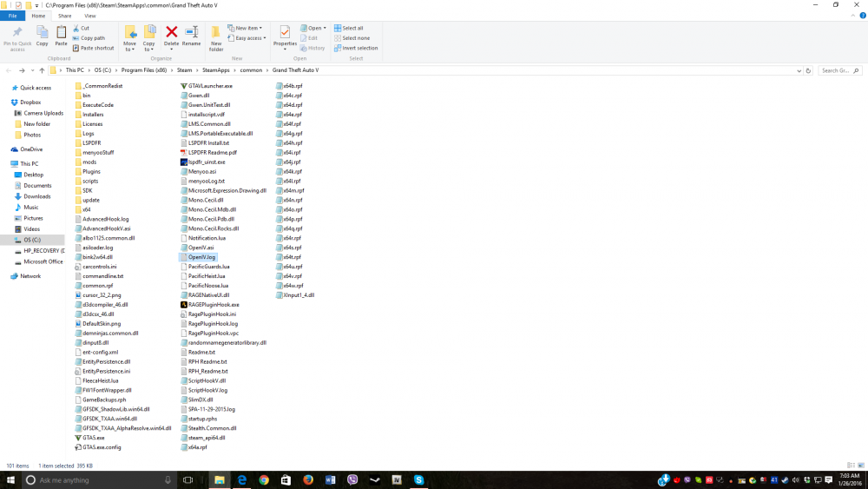This screenshot has width=868, height=489.
Task: Expand the Easy access dropdown
Action: point(247,38)
